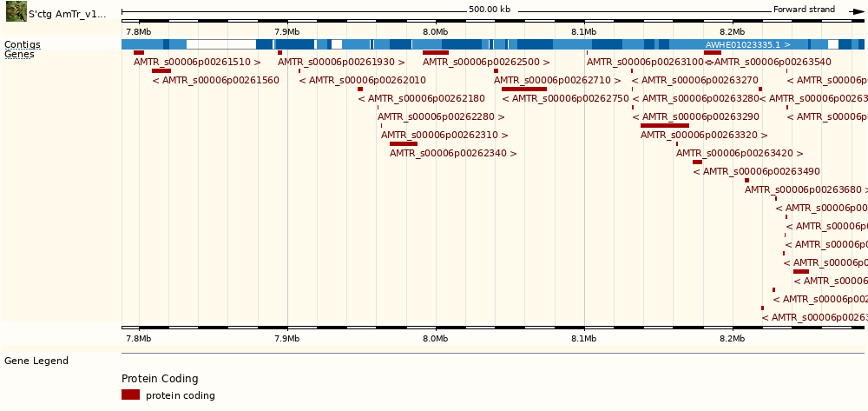Screen dimensions: 868x411
Task: Open gene AMTR_s00006p00263290 label
Action: point(696,117)
